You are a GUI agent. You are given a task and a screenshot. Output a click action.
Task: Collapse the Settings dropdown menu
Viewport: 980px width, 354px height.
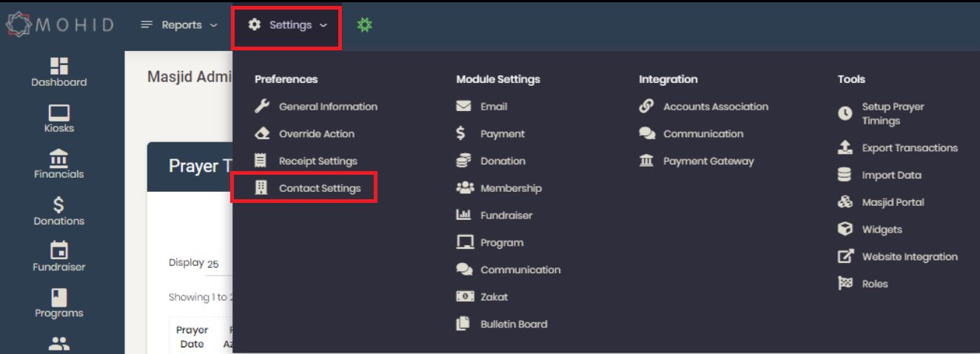coord(287,25)
